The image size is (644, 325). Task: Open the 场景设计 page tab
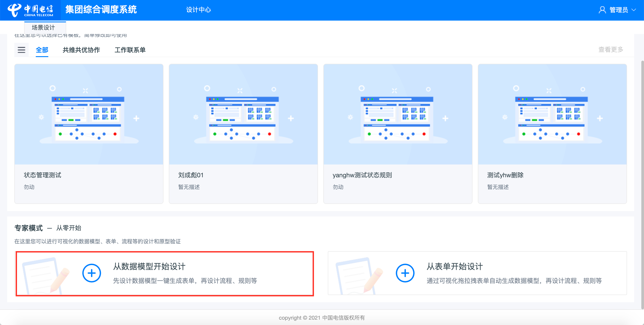tap(43, 27)
